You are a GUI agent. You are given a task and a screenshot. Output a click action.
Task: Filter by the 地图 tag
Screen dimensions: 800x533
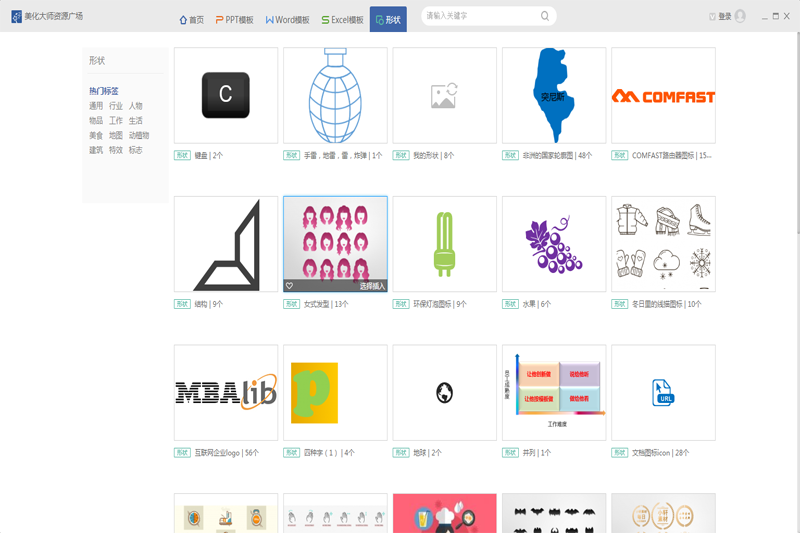click(116, 135)
